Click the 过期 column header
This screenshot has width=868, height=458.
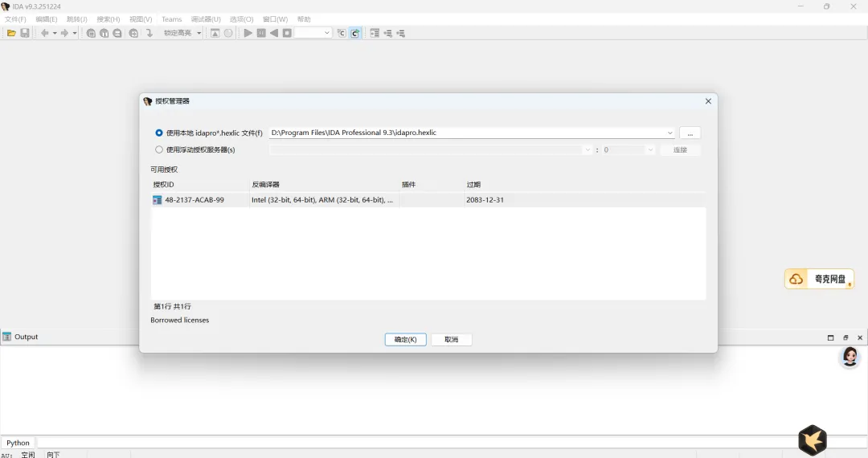coord(585,184)
